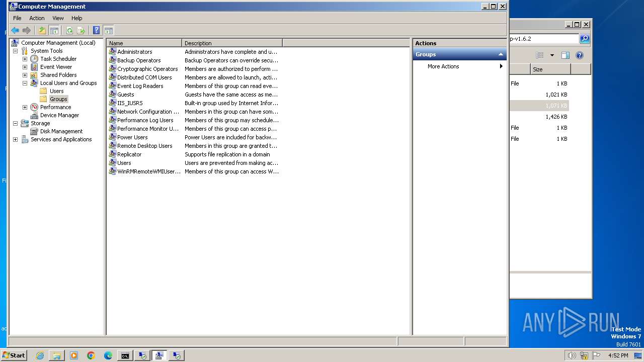Open the Action menu
Image resolution: width=644 pixels, height=362 pixels.
[x=37, y=18]
